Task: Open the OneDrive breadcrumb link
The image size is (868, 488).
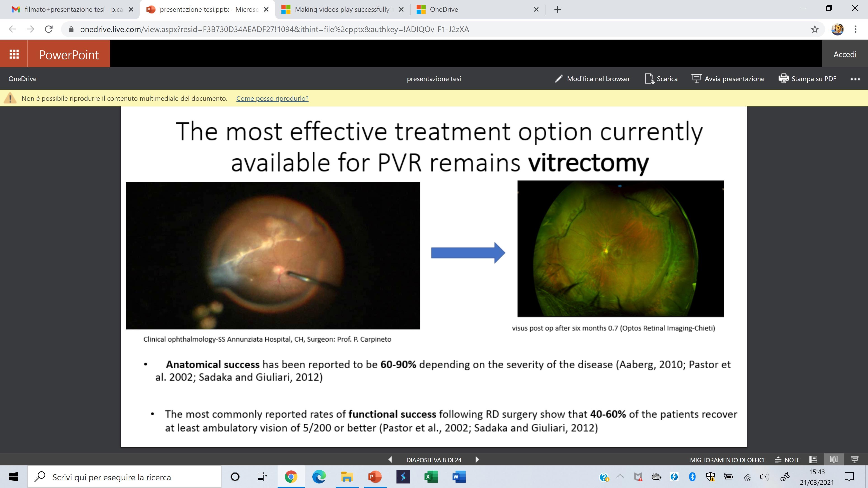Action: (x=23, y=79)
